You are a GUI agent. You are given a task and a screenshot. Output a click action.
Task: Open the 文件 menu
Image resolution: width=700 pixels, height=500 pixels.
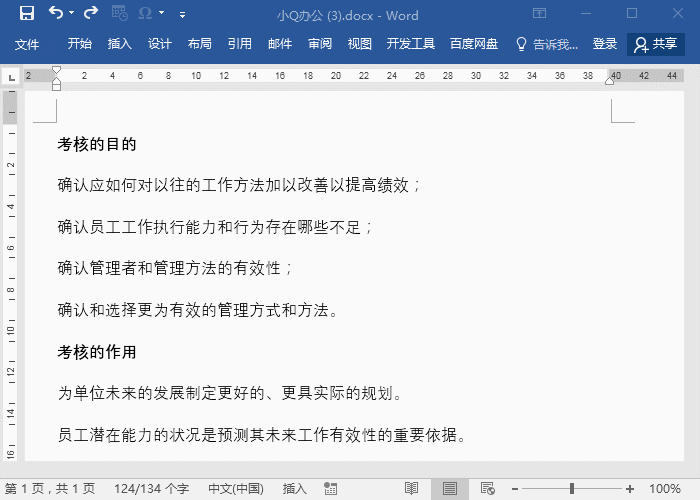coord(27,44)
